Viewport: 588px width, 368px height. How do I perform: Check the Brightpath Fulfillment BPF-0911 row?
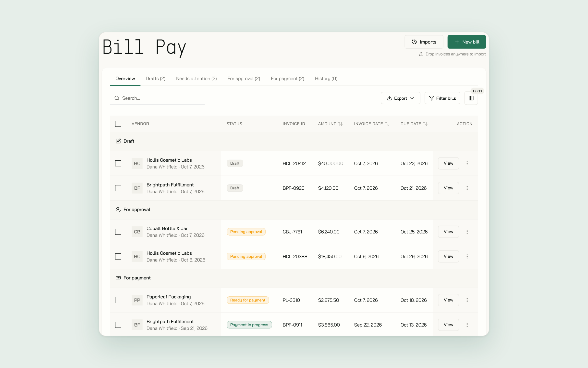(x=118, y=325)
